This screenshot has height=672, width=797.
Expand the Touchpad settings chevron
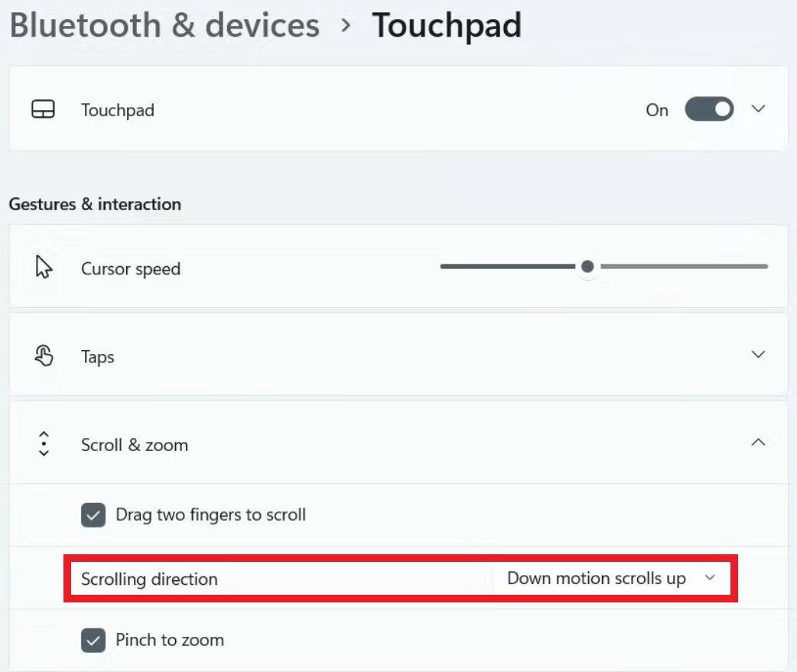coord(758,109)
